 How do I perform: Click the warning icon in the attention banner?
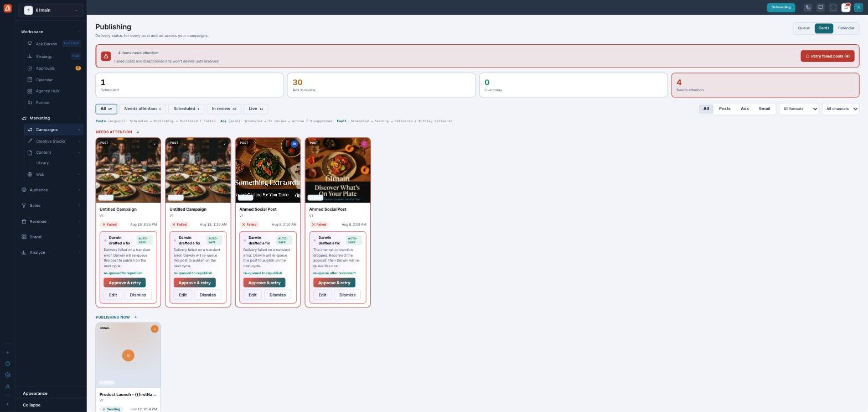pyautogui.click(x=106, y=56)
